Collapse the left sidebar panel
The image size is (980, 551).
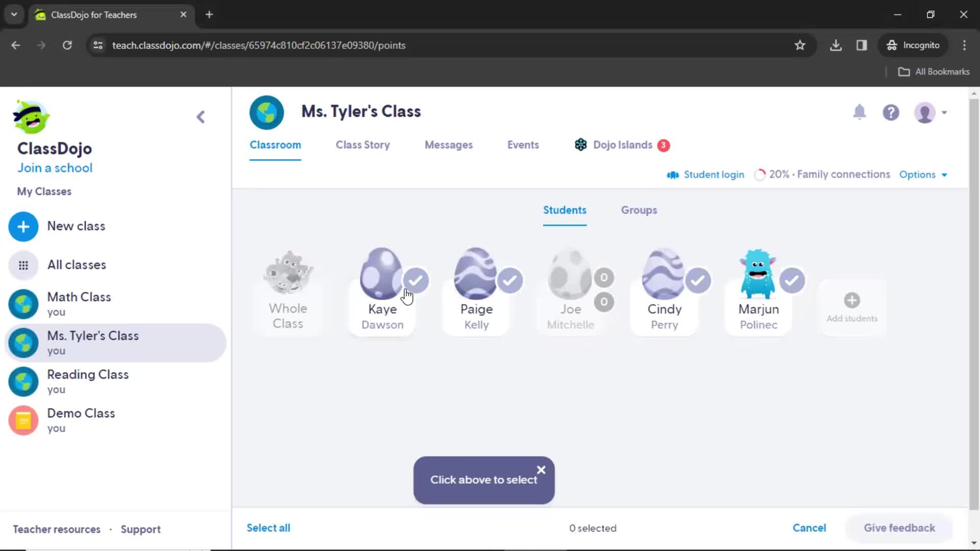[x=201, y=116]
